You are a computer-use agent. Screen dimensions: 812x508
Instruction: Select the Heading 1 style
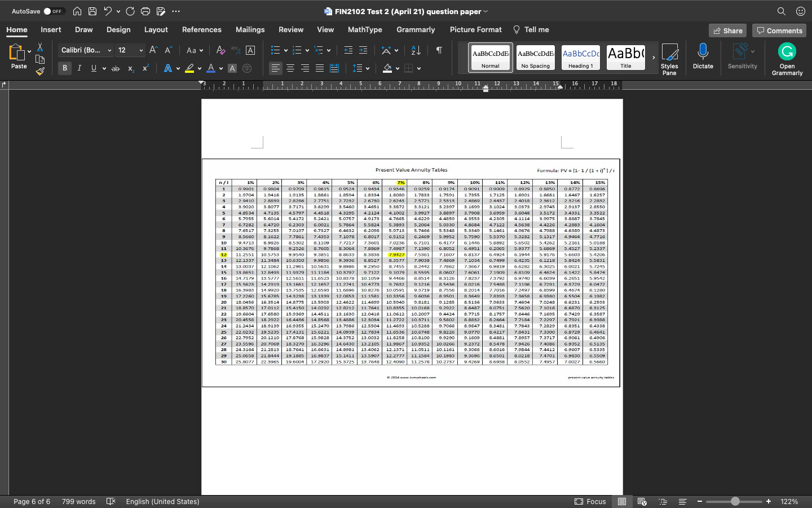pyautogui.click(x=581, y=57)
